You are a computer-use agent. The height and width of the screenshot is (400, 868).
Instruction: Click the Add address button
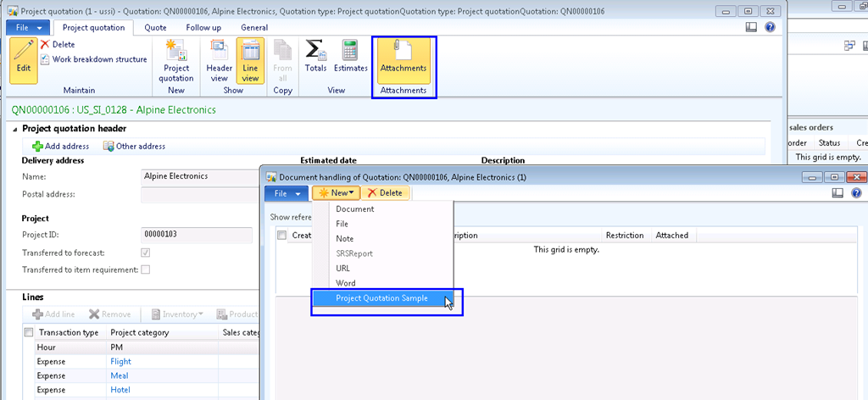point(60,147)
